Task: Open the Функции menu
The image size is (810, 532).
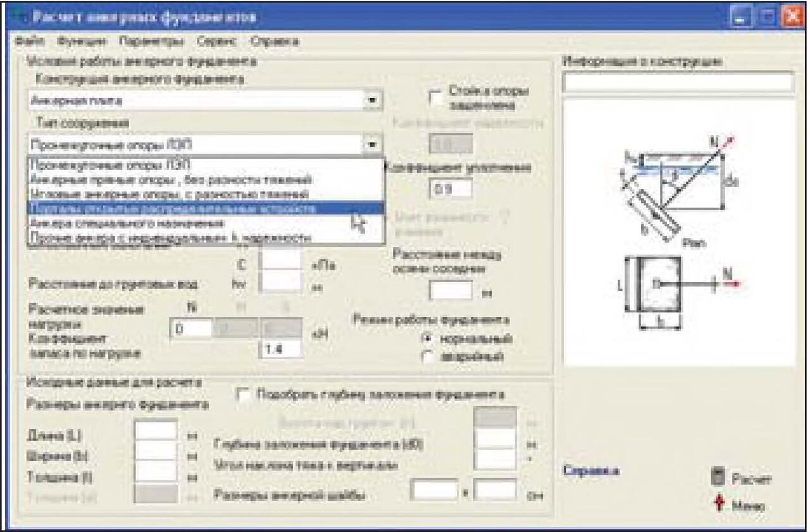Action: coord(81,42)
